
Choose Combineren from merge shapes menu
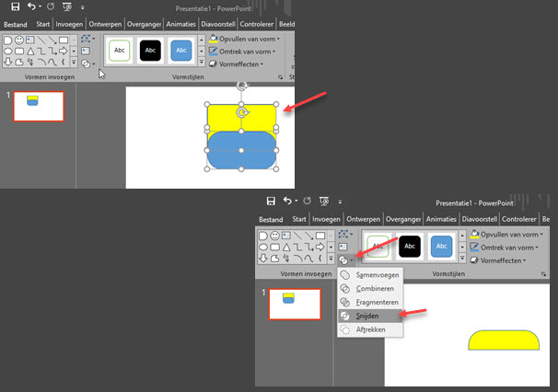click(370, 289)
